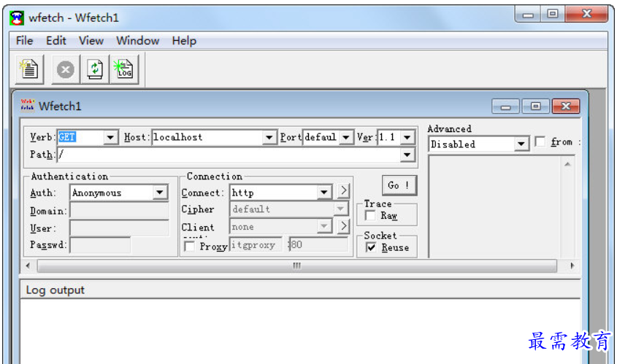Click the Refresh document toolbar icon
617x364 pixels.
(x=94, y=69)
